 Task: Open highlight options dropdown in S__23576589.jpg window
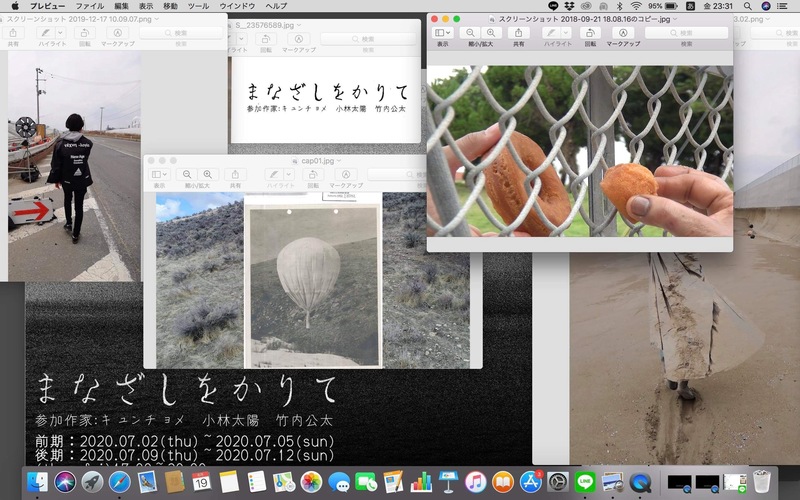(x=241, y=39)
